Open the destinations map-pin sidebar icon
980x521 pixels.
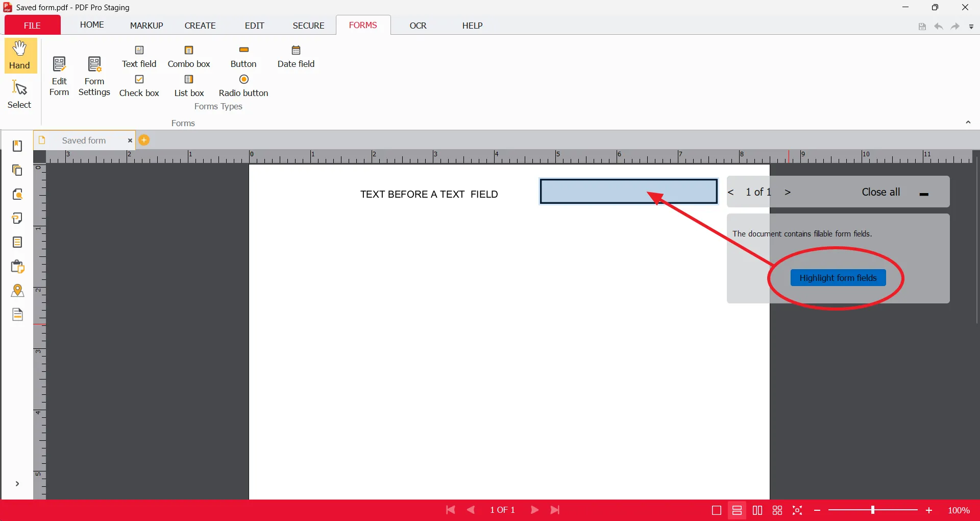(17, 291)
